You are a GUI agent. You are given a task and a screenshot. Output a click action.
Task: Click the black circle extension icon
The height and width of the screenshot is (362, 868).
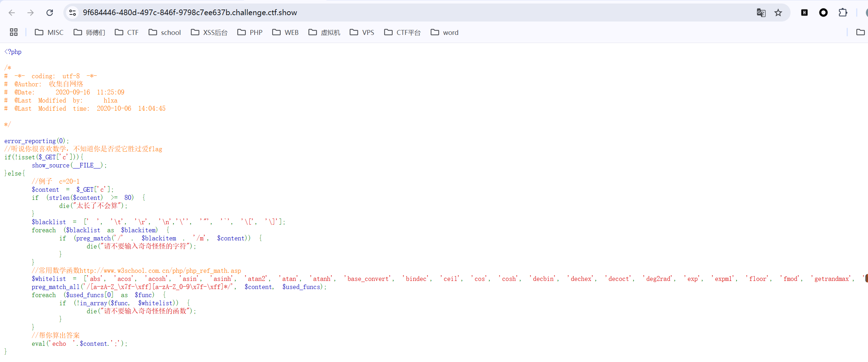pos(823,13)
